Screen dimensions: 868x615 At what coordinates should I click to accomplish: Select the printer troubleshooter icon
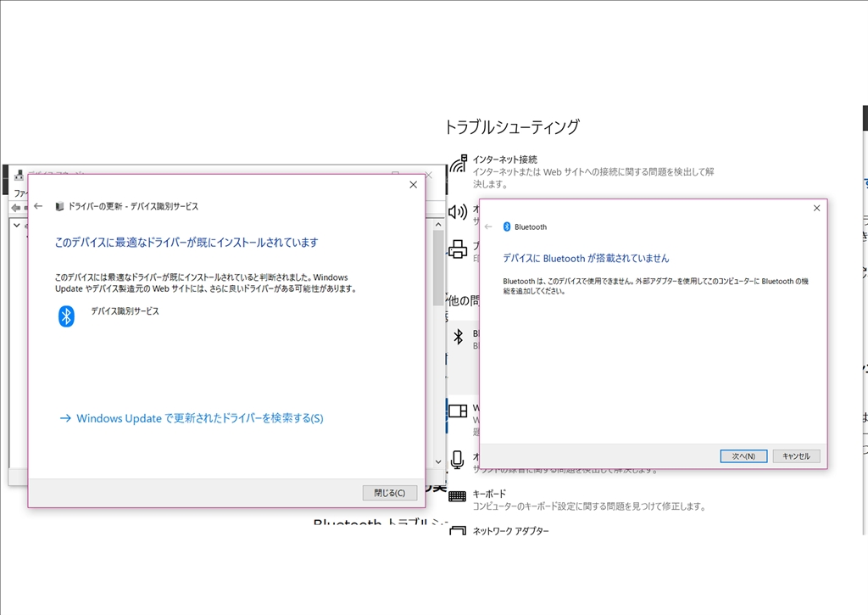pyautogui.click(x=458, y=249)
